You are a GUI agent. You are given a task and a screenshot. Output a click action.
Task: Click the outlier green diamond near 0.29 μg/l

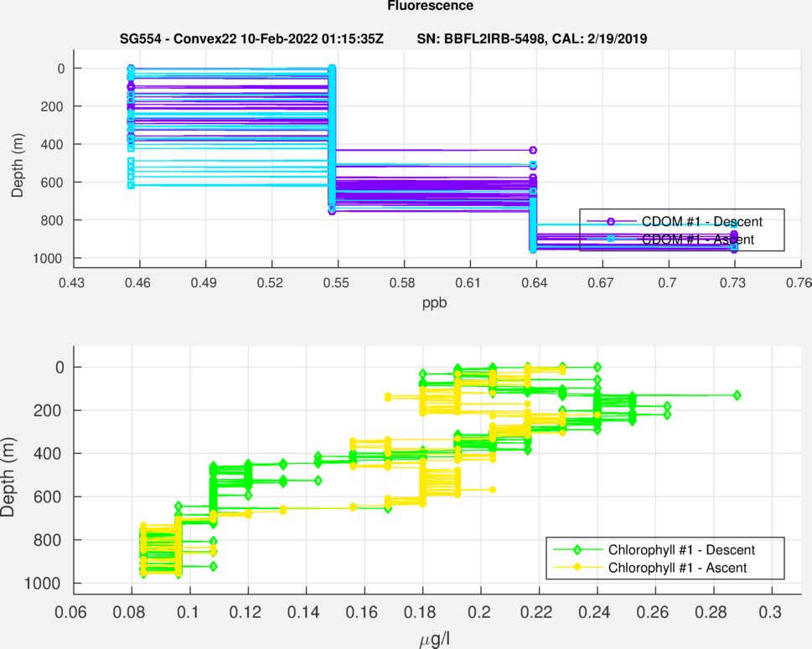coord(737,395)
